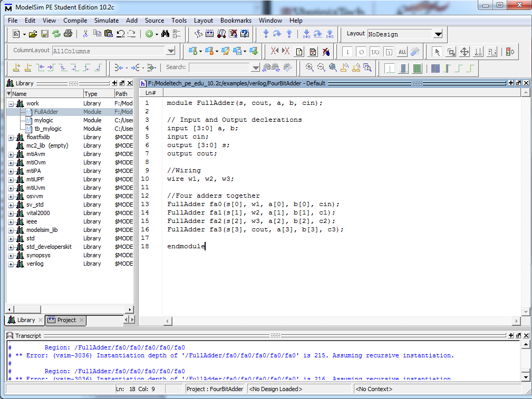Expand the ieee library node
Viewport: 532px width, 399px height.
pos(11,222)
